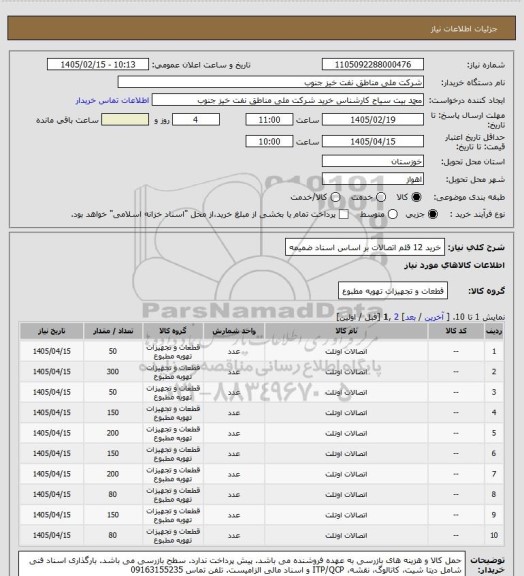
Task: Click the request creator name field
Action: pyautogui.click(x=288, y=100)
